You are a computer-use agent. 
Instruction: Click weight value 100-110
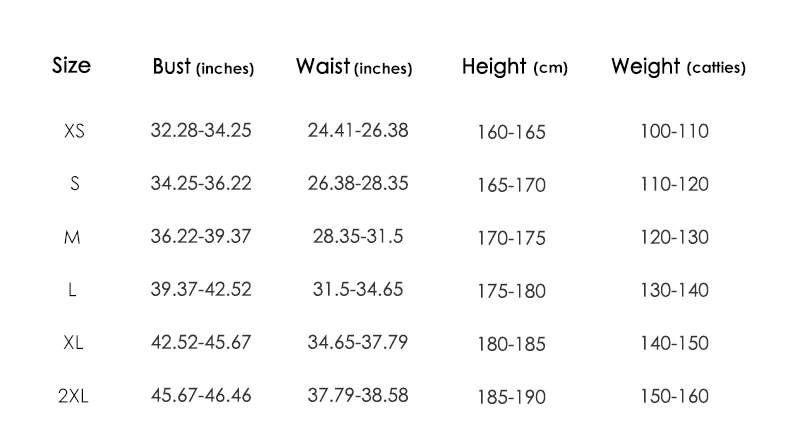click(674, 131)
